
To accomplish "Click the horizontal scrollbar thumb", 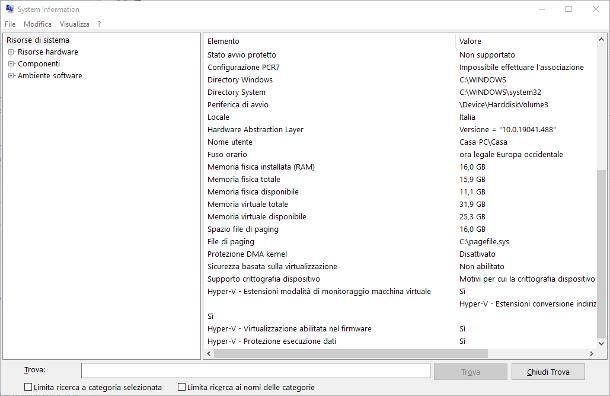I will (351, 354).
